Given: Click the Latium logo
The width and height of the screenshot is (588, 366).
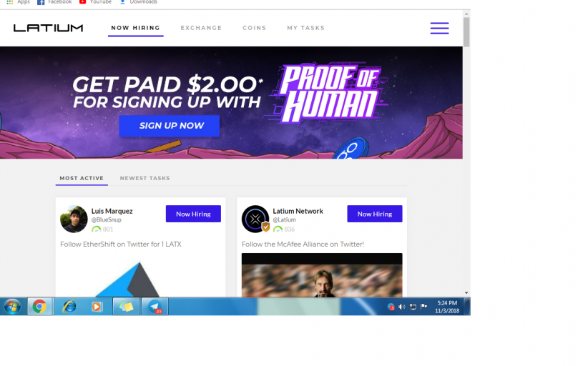Looking at the screenshot, I should (49, 28).
